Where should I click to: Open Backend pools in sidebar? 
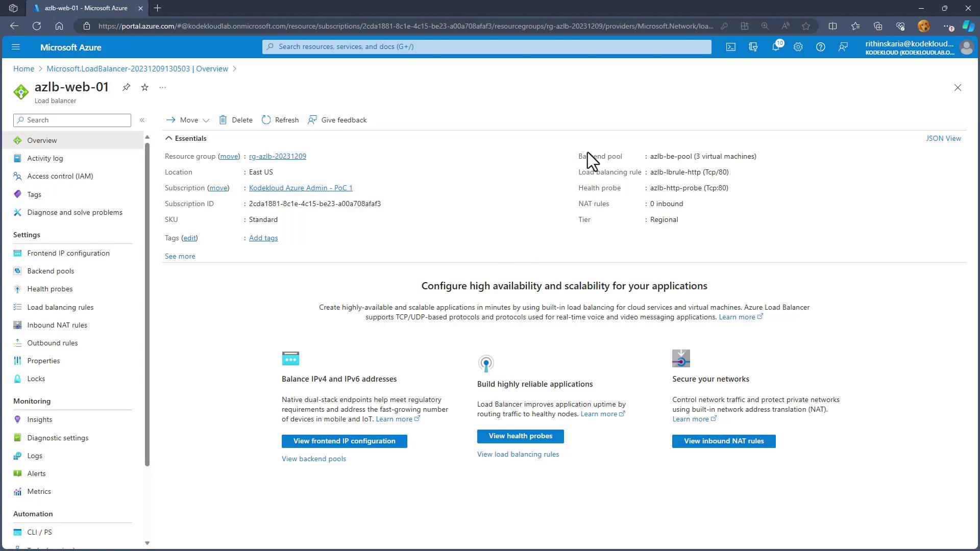pyautogui.click(x=51, y=271)
